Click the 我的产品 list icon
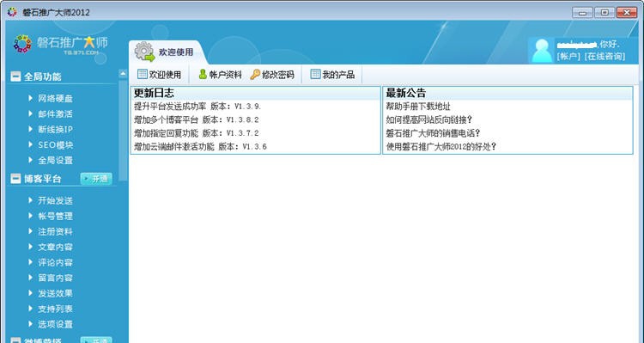The width and height of the screenshot is (644, 343). 315,74
